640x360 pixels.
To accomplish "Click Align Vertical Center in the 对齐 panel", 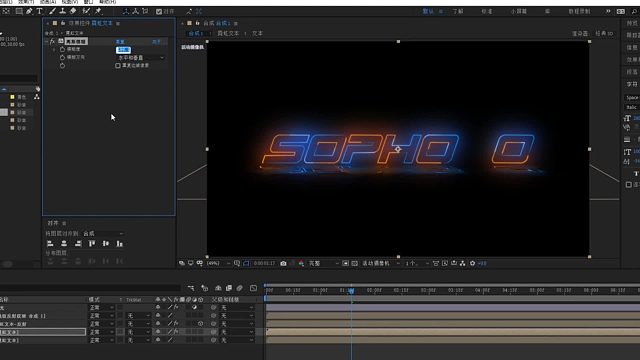I will [106, 244].
